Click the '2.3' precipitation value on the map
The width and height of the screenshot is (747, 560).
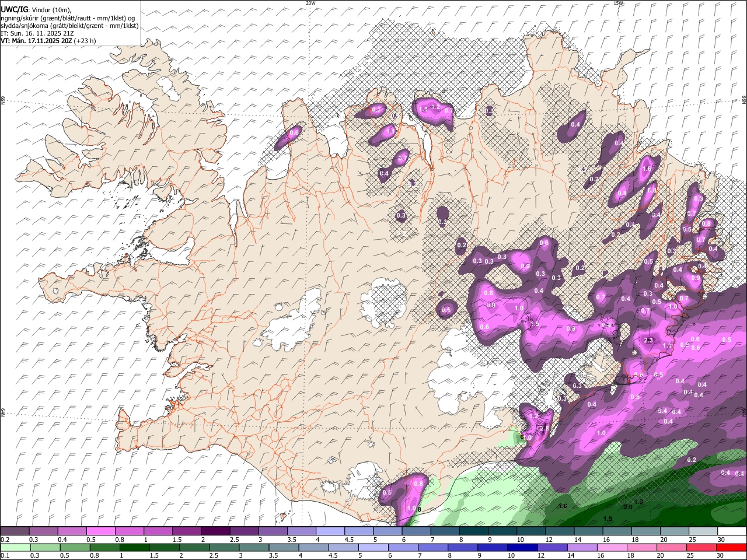(x=648, y=341)
